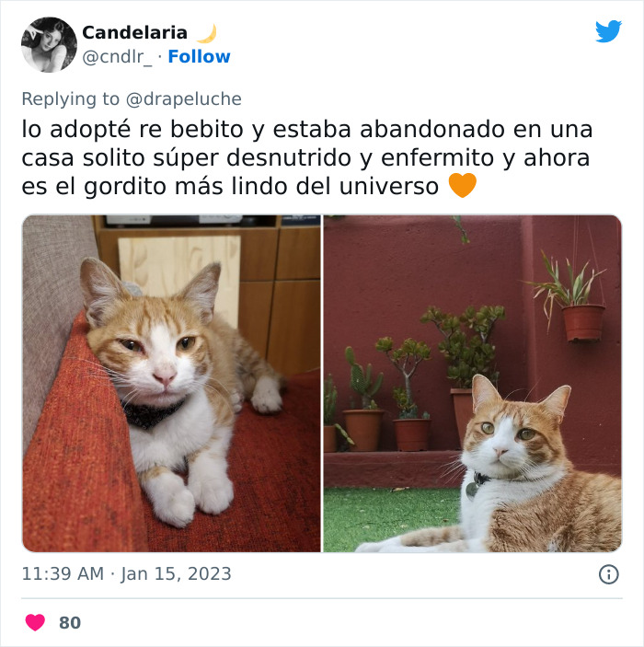
Task: Open the @cndlr_ handle link
Action: pyautogui.click(x=117, y=57)
